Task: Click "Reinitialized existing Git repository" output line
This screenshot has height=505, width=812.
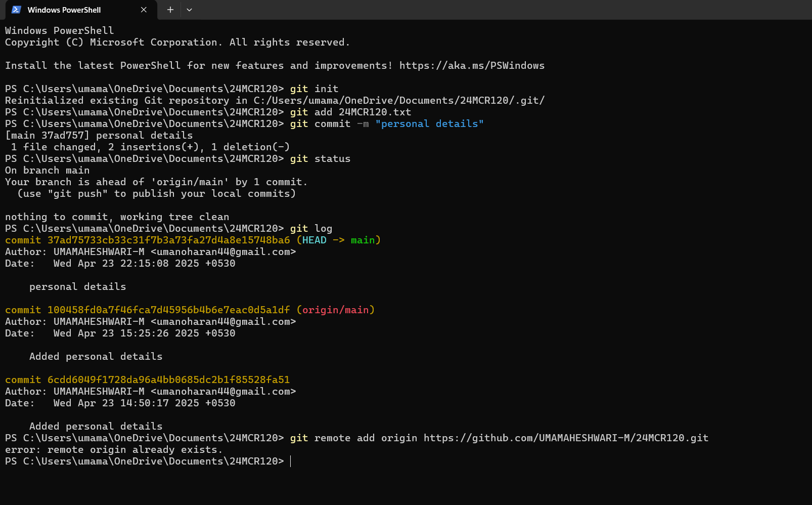Action: coord(275,101)
